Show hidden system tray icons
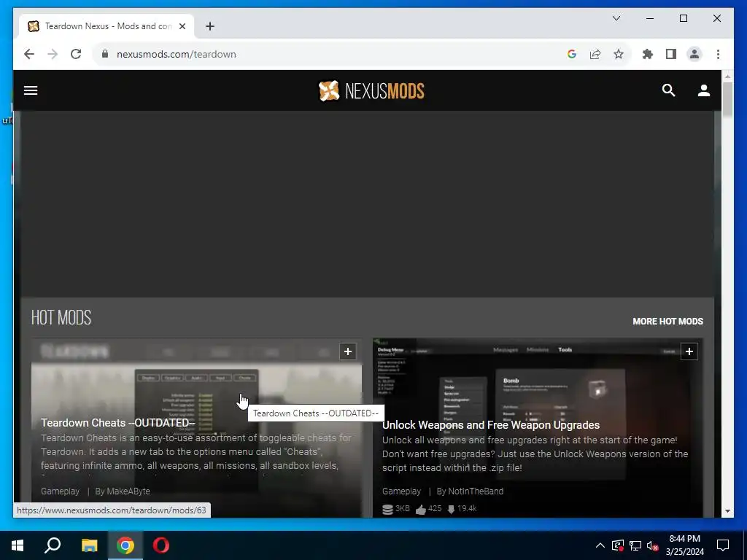The width and height of the screenshot is (747, 560). pyautogui.click(x=600, y=545)
